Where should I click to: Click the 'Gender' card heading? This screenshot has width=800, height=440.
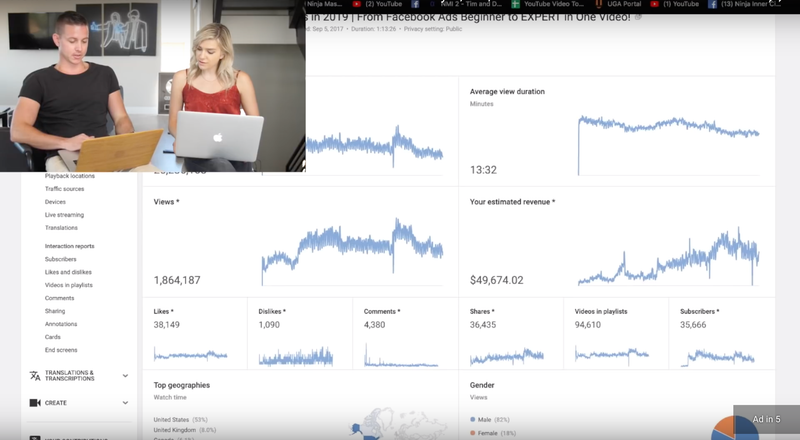tap(482, 385)
